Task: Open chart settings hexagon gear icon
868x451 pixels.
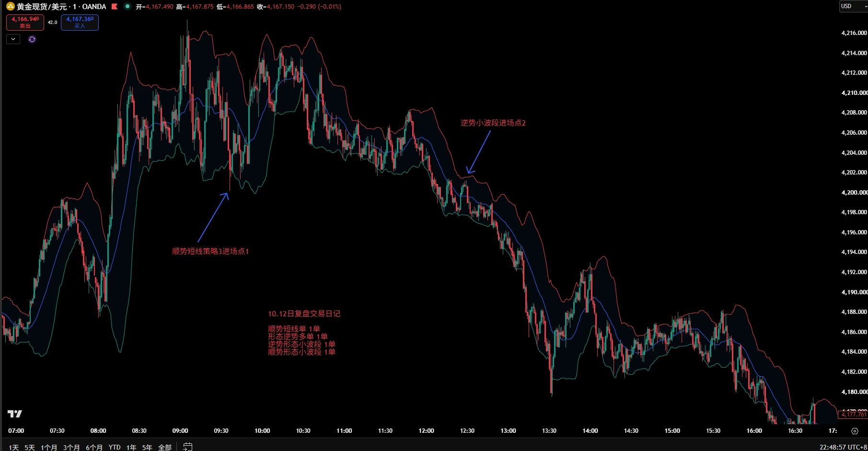Action: (x=855, y=431)
